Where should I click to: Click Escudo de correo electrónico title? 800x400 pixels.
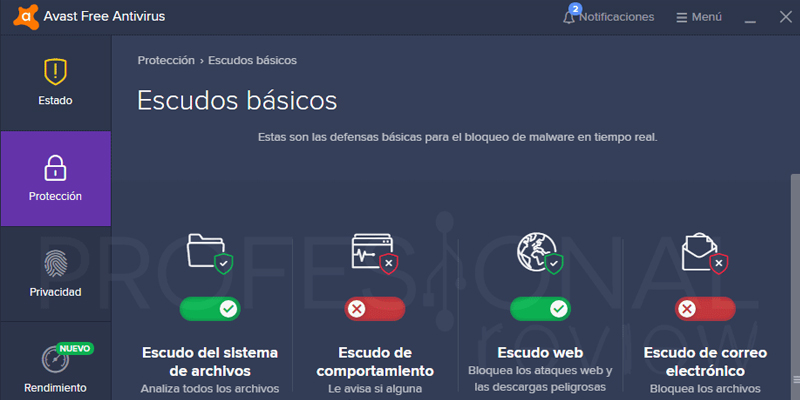pyautogui.click(x=705, y=361)
